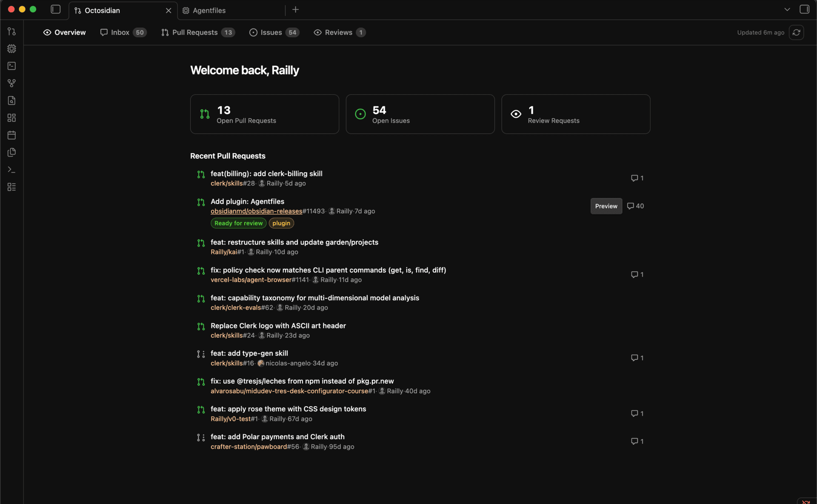Open the new tab plus button
Screen dimensions: 817x504
[x=295, y=9]
